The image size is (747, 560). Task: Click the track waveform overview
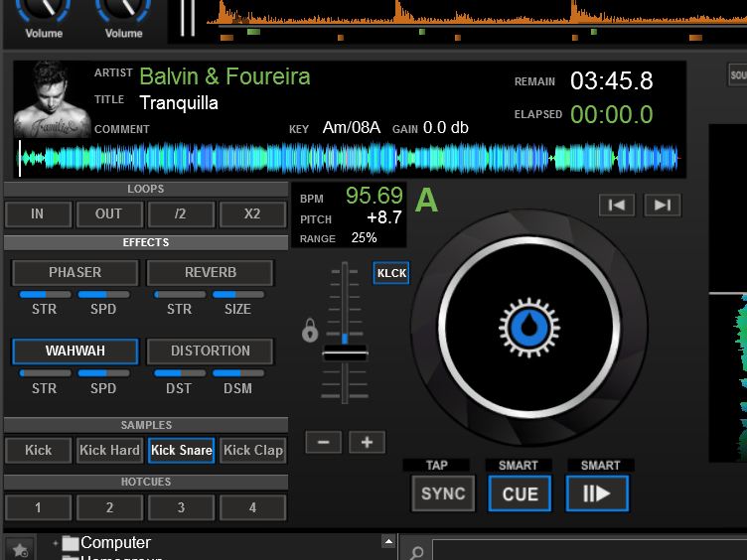click(x=350, y=158)
